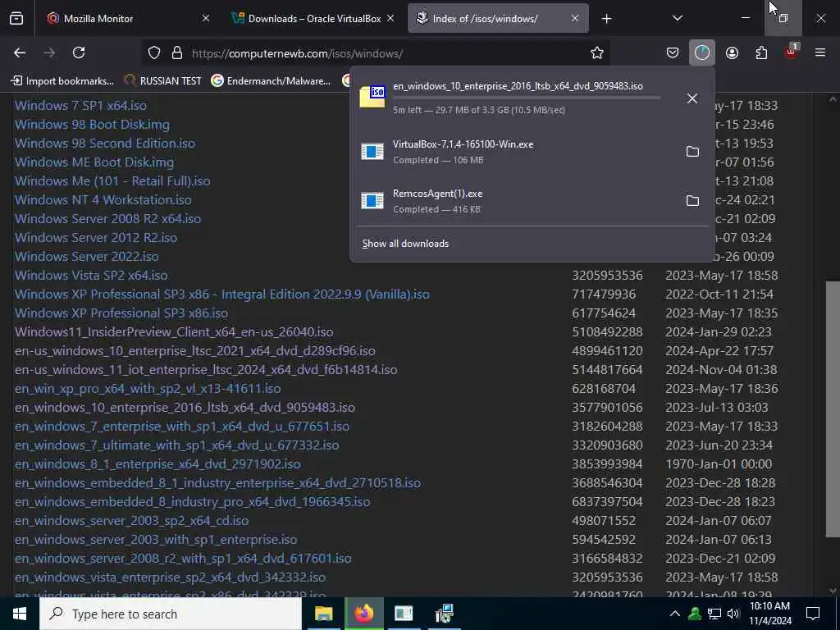Open the taskbar installer setup icon
The image size is (840, 630).
pos(444,614)
